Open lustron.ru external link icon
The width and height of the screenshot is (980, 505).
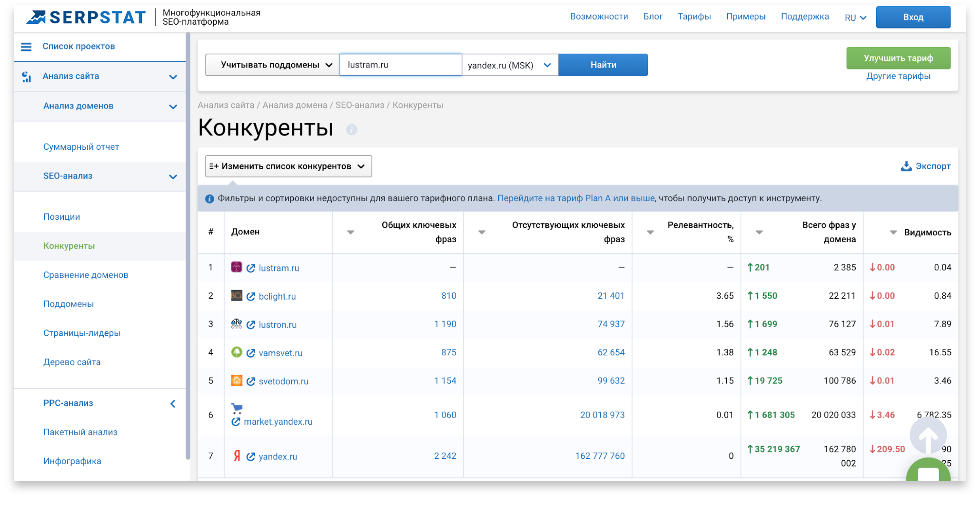pos(251,325)
